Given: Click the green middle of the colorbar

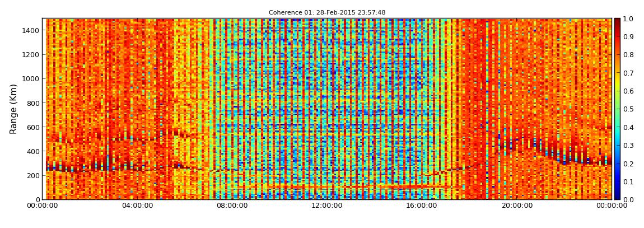Looking at the screenshot, I should (x=617, y=109).
